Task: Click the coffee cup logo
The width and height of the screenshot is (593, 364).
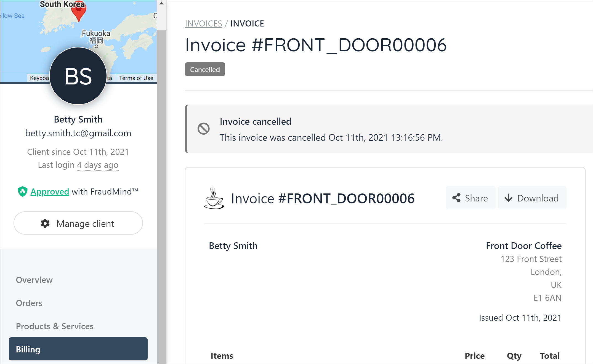Action: (x=214, y=198)
